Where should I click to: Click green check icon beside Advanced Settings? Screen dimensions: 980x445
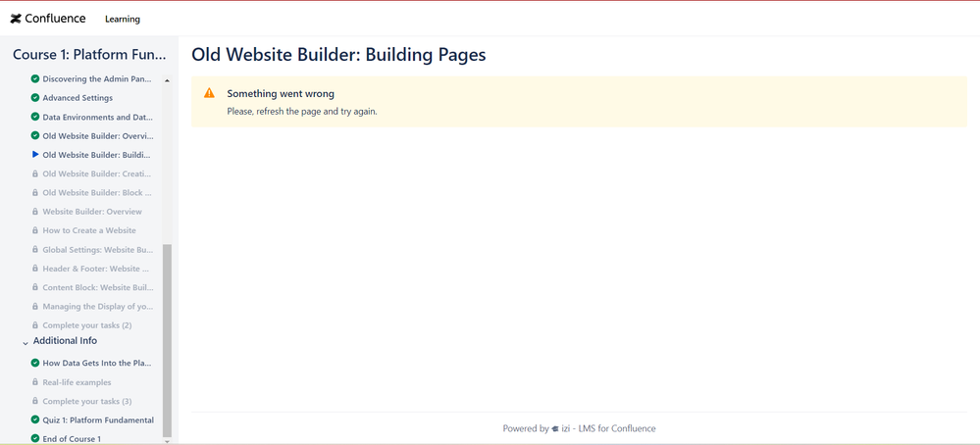point(35,98)
